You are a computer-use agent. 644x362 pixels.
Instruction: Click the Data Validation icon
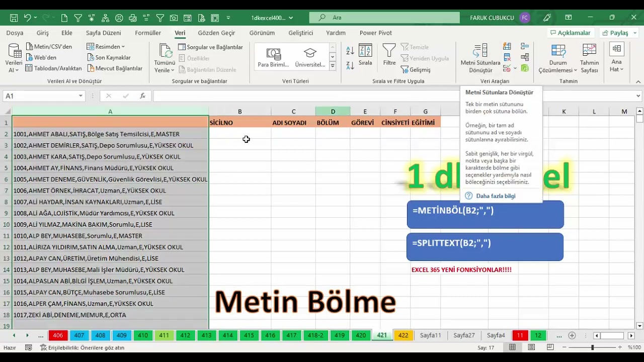tap(507, 68)
